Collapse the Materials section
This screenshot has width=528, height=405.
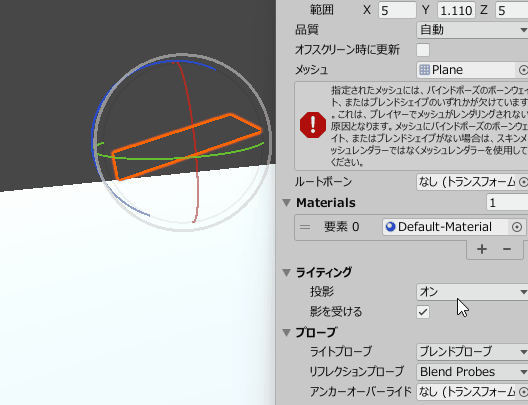tap(287, 203)
